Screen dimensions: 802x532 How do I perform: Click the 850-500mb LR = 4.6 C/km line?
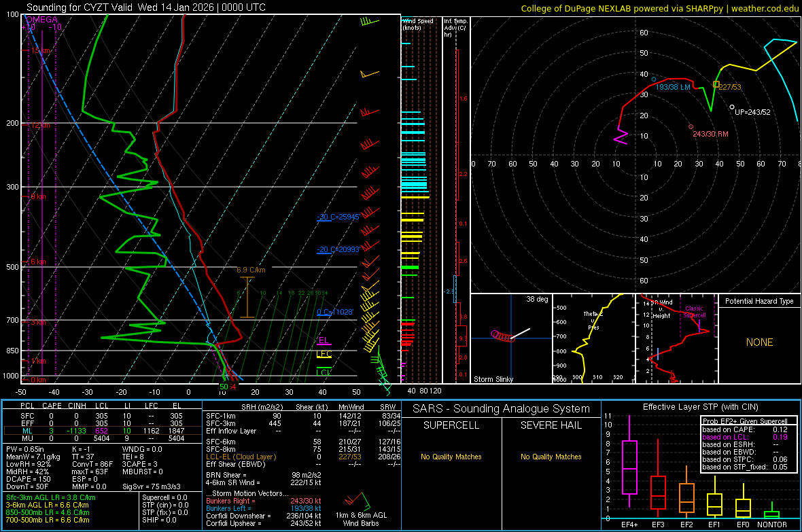48,512
